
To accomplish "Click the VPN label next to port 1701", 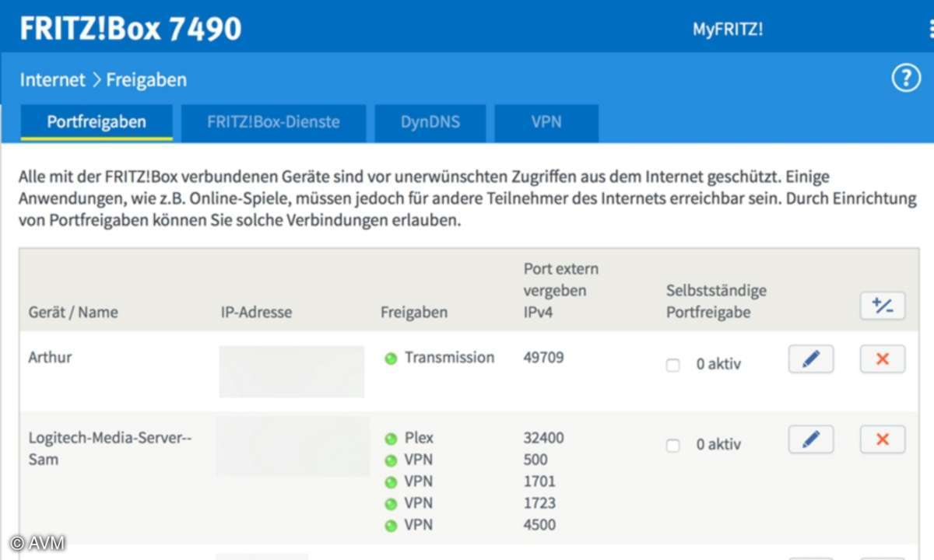I will [418, 481].
